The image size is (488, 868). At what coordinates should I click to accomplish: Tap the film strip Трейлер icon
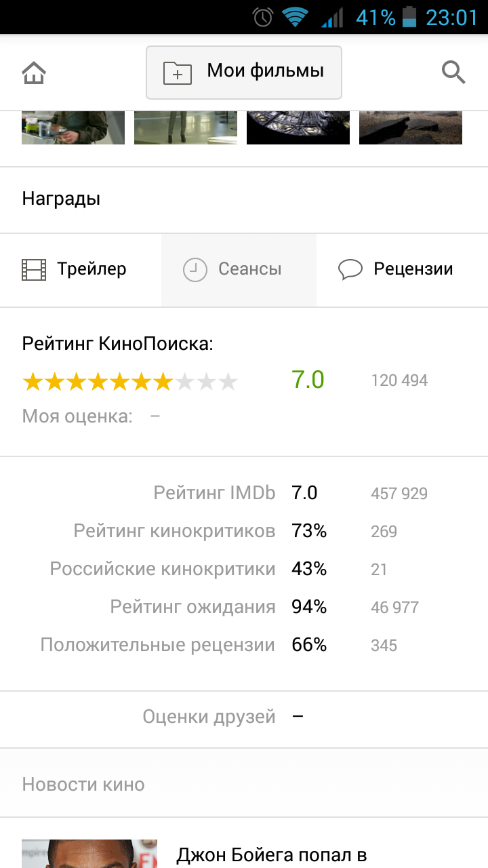click(34, 270)
